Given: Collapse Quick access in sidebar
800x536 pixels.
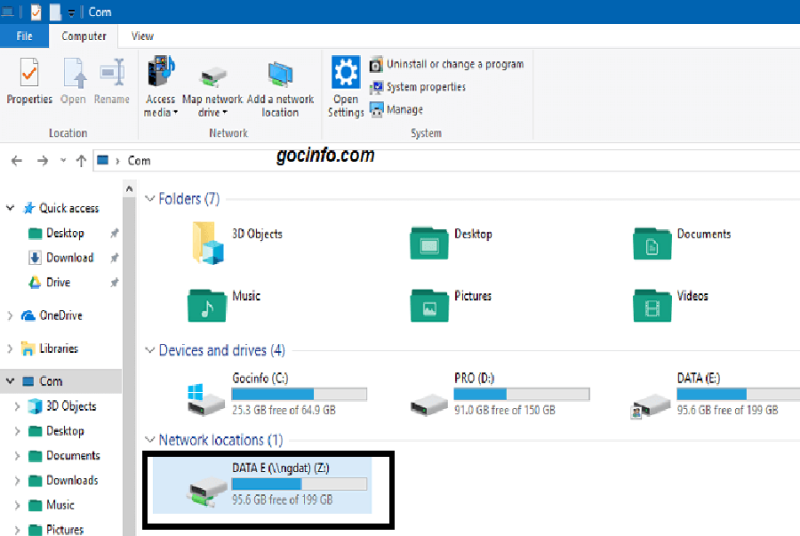Looking at the screenshot, I should point(10,208).
